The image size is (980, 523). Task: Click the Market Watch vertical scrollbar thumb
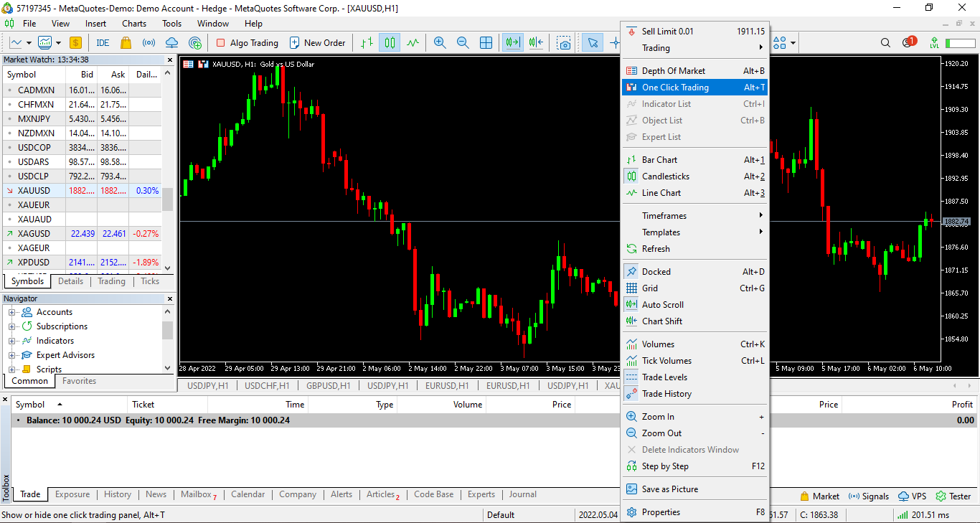pos(168,199)
